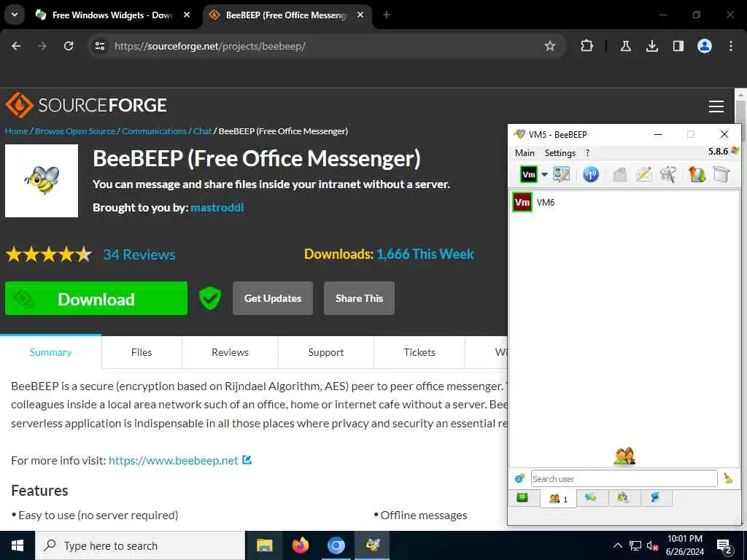Click the gear icon left of Search user
This screenshot has width=747, height=560.
[519, 478]
